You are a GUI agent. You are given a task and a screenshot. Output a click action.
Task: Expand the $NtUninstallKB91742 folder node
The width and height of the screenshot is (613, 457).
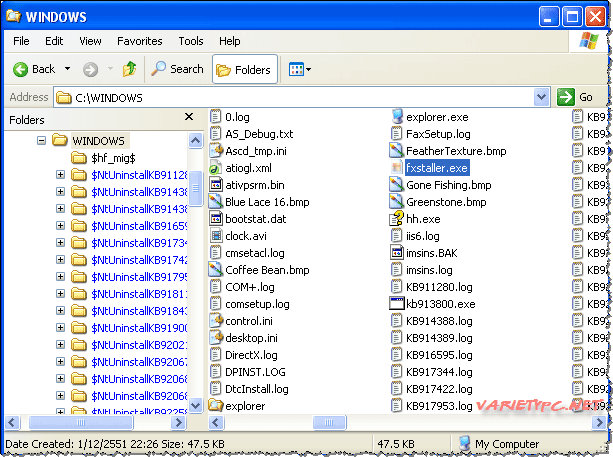[x=60, y=260]
